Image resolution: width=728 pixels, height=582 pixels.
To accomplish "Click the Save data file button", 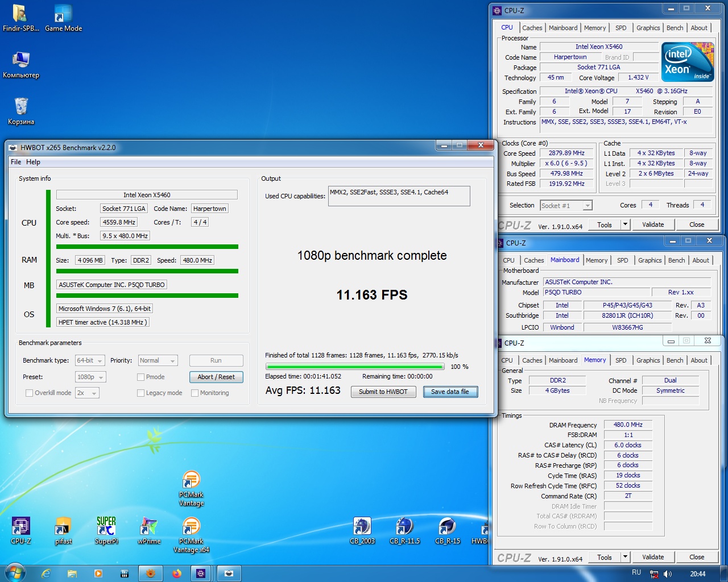I will pos(450,392).
